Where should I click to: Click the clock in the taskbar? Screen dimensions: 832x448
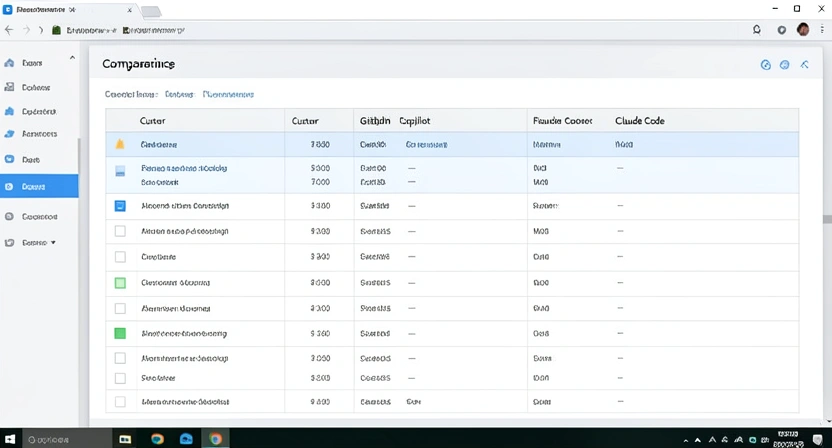coord(788,440)
